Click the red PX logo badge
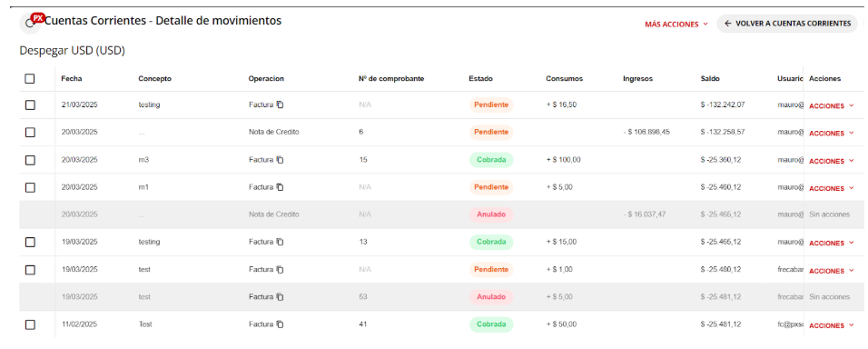This screenshot has height=349, width=868. coord(38,18)
